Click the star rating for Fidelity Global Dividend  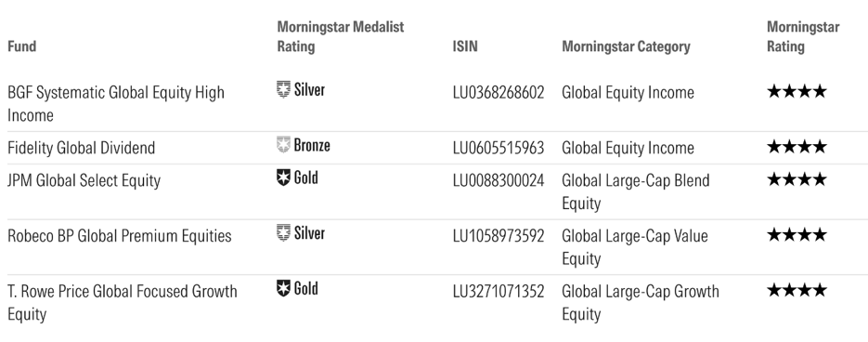tap(797, 147)
